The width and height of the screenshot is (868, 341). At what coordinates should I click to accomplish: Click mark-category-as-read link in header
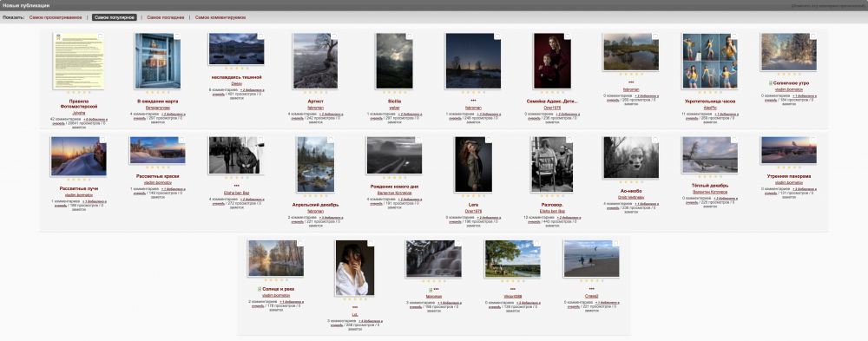coord(828,5)
